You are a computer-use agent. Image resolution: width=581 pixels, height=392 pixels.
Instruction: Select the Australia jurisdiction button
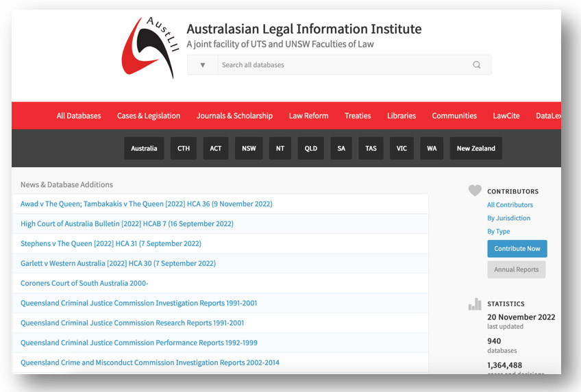[144, 148]
